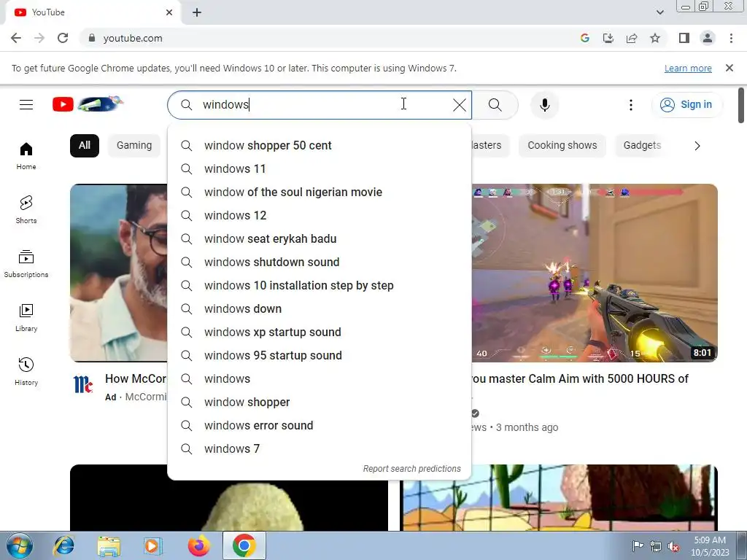Reload the page
The width and height of the screenshot is (747, 560).
point(63,38)
